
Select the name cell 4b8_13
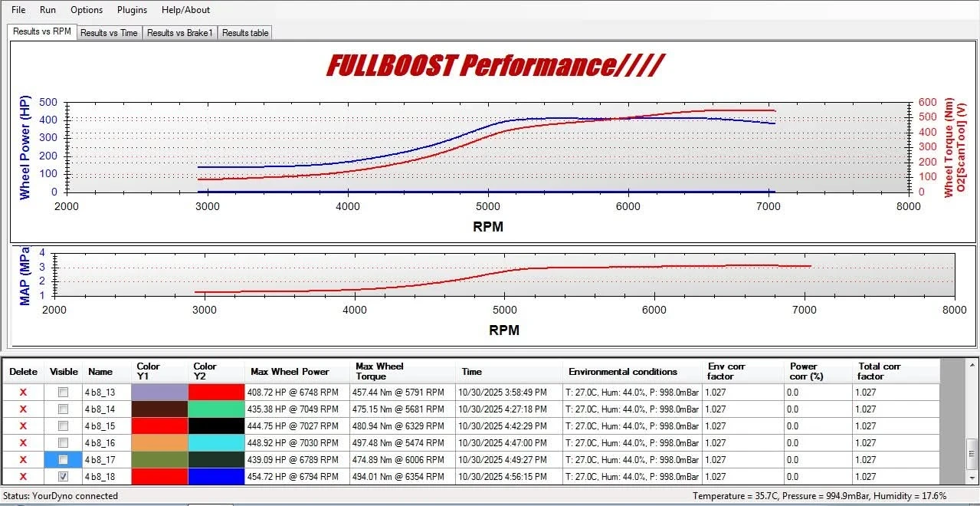click(107, 392)
